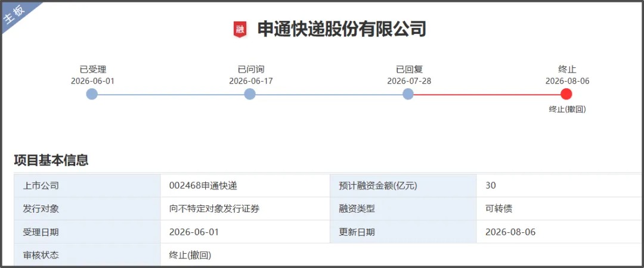Screen dimensions: 644x268
Task: Click the timeline date 2026-06-01 under 已受理
Action: pyautogui.click(x=93, y=81)
